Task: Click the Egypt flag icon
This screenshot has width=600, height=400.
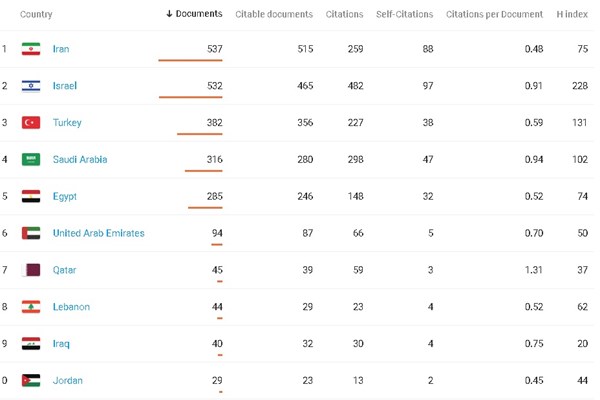Action: coord(31,196)
